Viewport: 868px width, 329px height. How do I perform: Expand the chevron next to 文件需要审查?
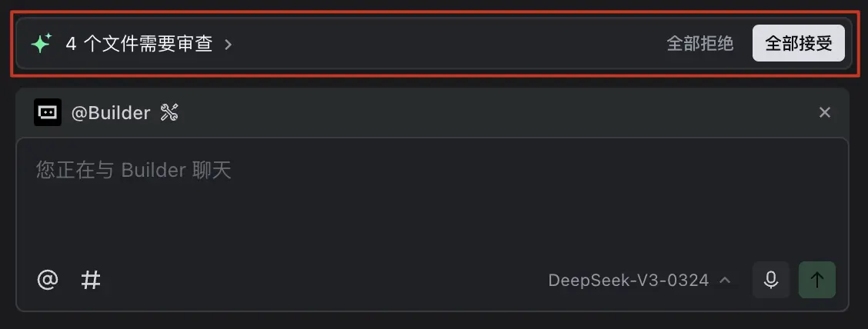pyautogui.click(x=228, y=45)
